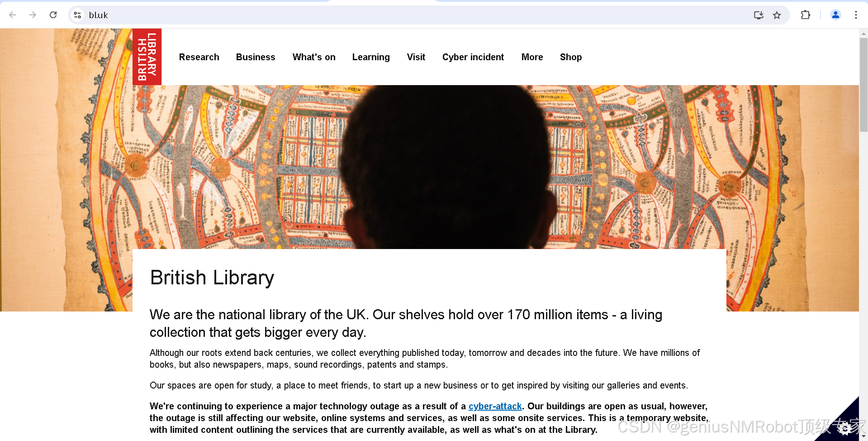Go forward with the browser arrow

(x=33, y=15)
